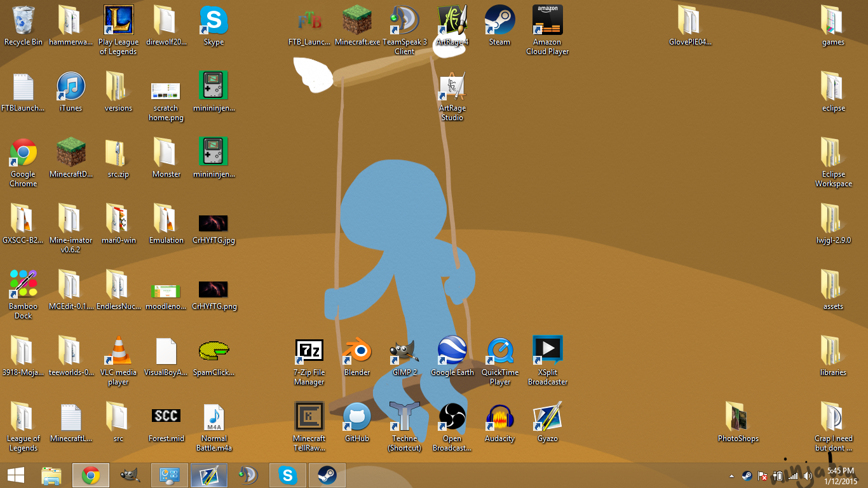
Task: Open the CrHYfTG.jpg image file
Action: [214, 224]
